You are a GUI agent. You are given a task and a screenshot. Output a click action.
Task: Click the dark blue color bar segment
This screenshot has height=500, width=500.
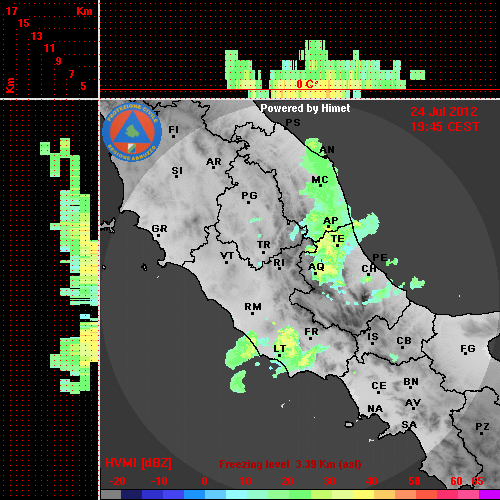click(132, 495)
